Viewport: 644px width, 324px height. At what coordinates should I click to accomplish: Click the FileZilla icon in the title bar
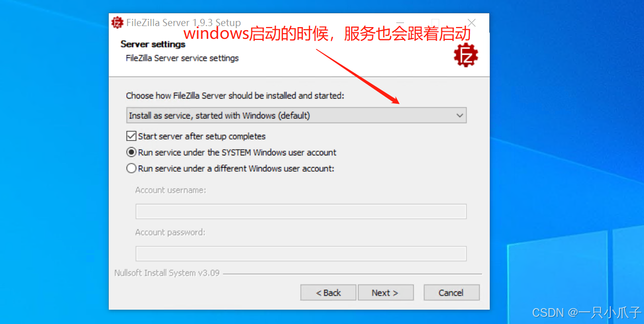point(117,22)
